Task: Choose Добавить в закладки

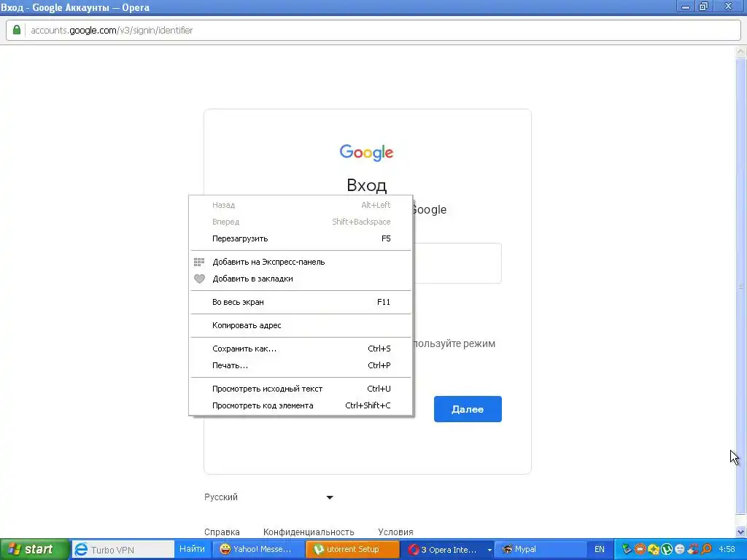Action: pyautogui.click(x=301, y=279)
